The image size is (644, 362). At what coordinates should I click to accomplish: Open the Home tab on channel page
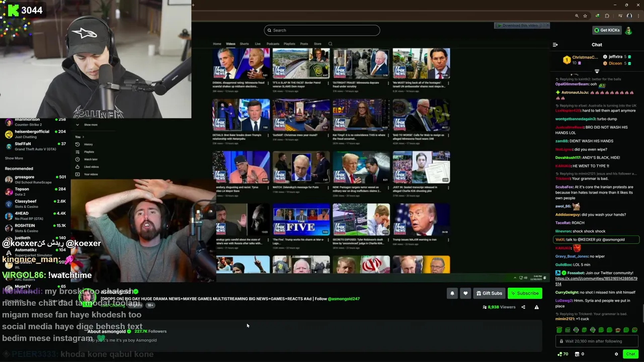point(217,44)
